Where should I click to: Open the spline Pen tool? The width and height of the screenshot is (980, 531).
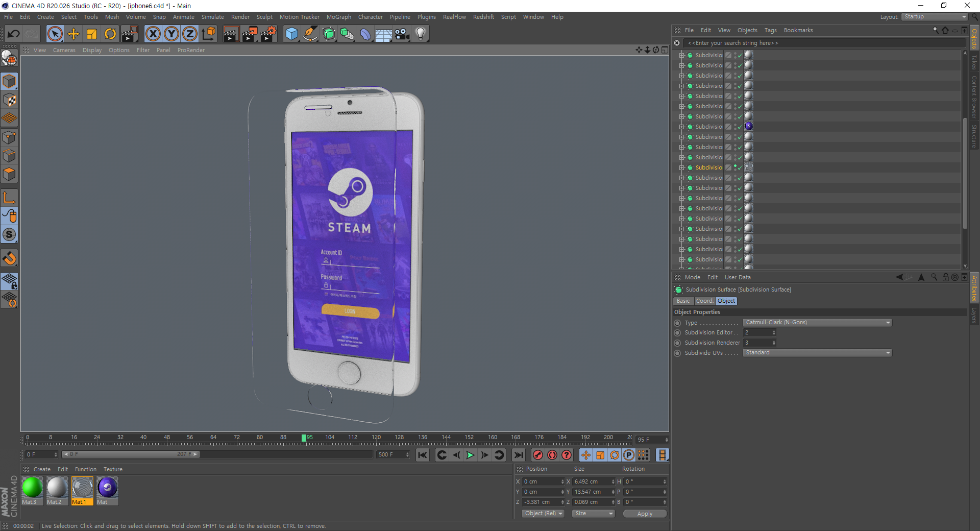pyautogui.click(x=310, y=34)
